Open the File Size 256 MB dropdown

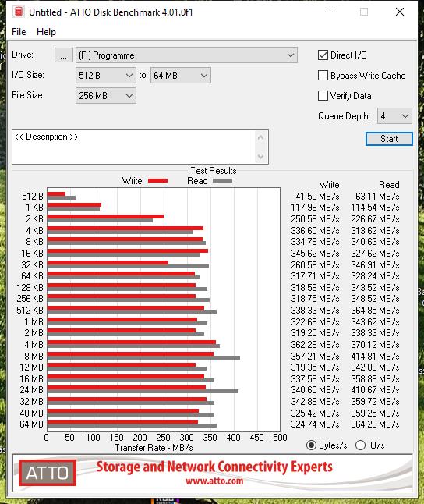[x=106, y=96]
